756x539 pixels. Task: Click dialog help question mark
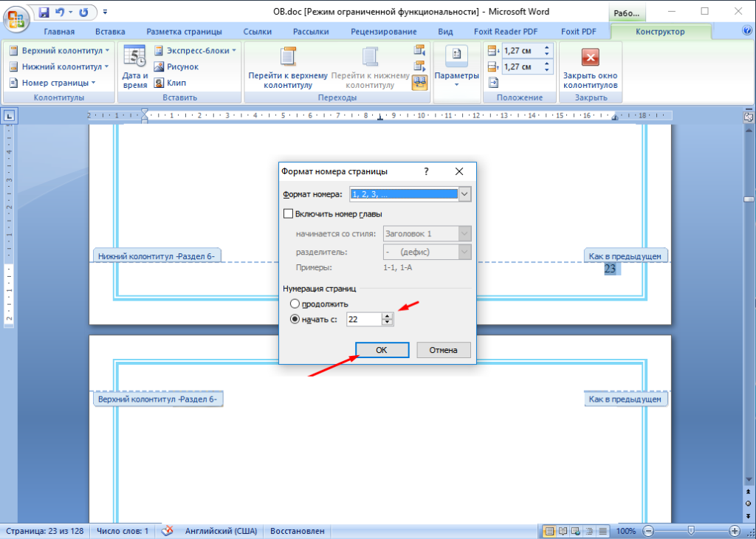coord(426,171)
